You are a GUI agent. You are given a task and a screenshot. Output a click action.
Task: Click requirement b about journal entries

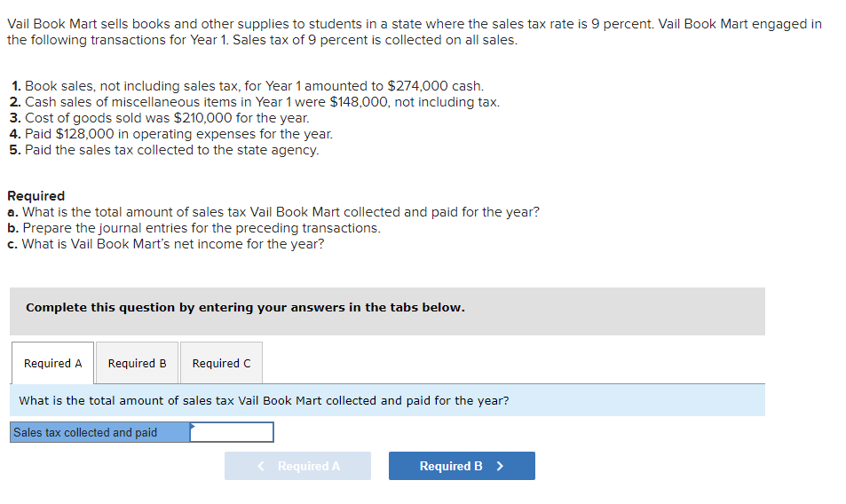194,228
